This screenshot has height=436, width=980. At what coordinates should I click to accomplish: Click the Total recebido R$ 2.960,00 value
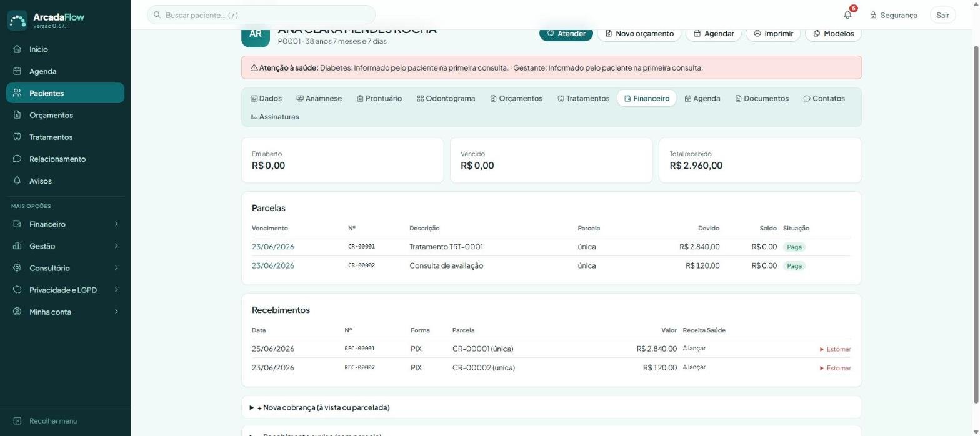696,166
